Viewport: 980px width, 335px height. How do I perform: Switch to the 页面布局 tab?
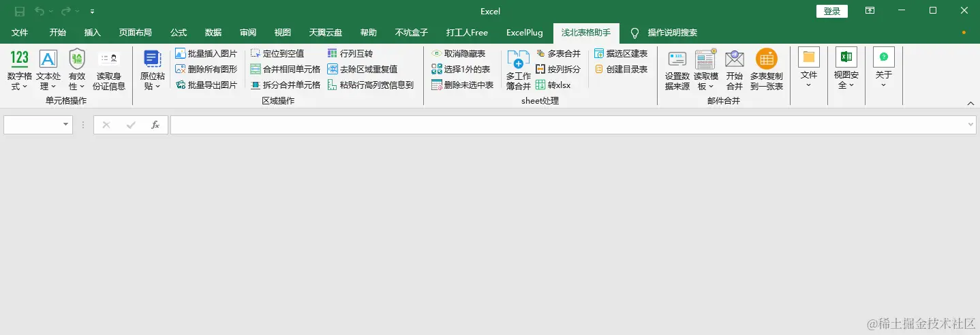pyautogui.click(x=136, y=33)
